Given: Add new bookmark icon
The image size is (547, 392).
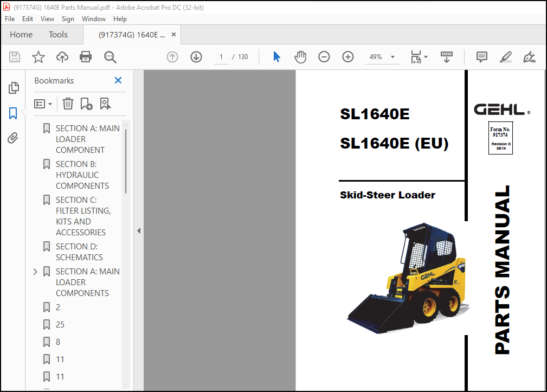Looking at the screenshot, I should (86, 104).
